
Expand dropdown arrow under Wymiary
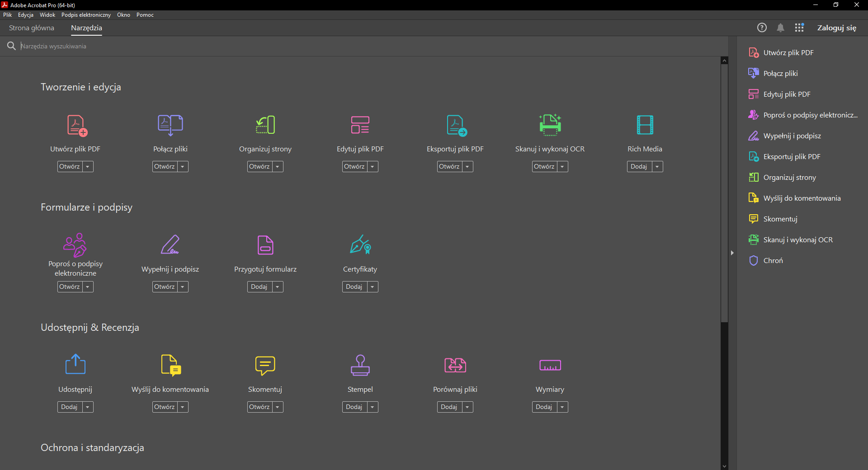pos(562,407)
